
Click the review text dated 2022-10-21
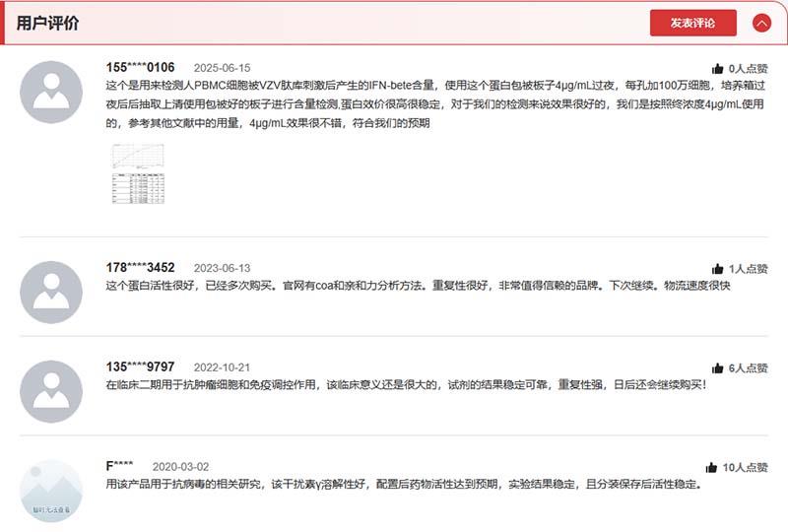tap(406, 385)
